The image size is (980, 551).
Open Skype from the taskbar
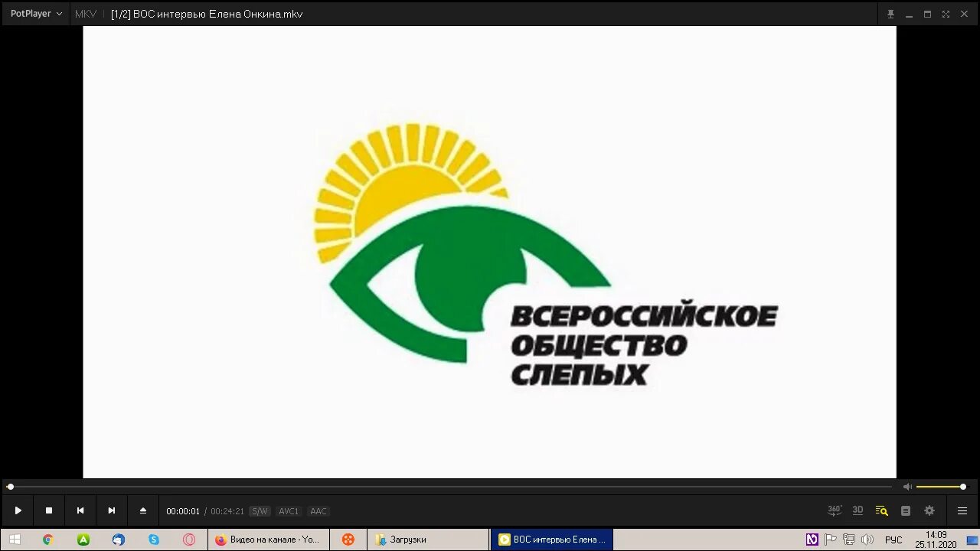point(154,540)
